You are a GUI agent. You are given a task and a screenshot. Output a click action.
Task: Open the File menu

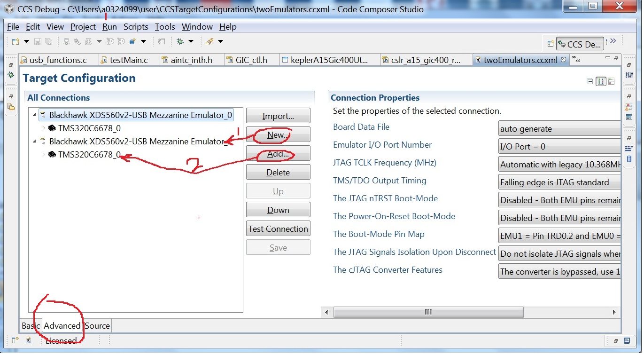[x=13, y=27]
